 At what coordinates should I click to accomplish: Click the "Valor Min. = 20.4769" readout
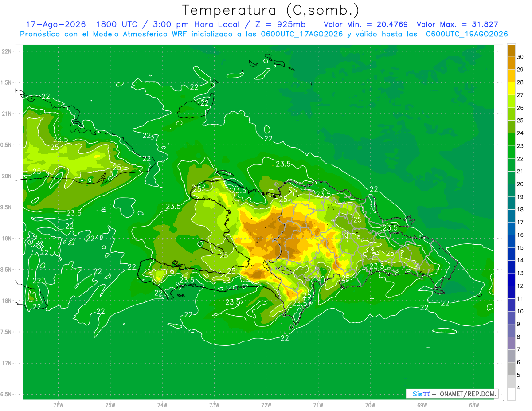point(366,24)
